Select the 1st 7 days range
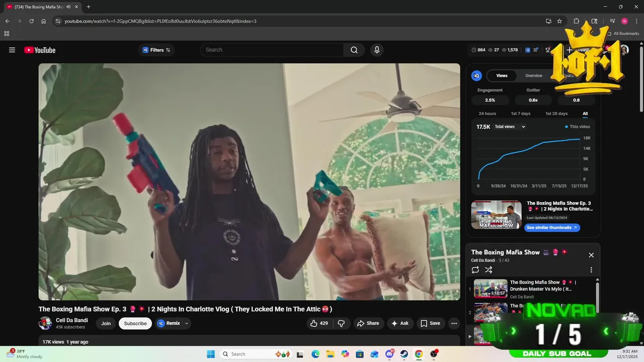 coord(521,114)
